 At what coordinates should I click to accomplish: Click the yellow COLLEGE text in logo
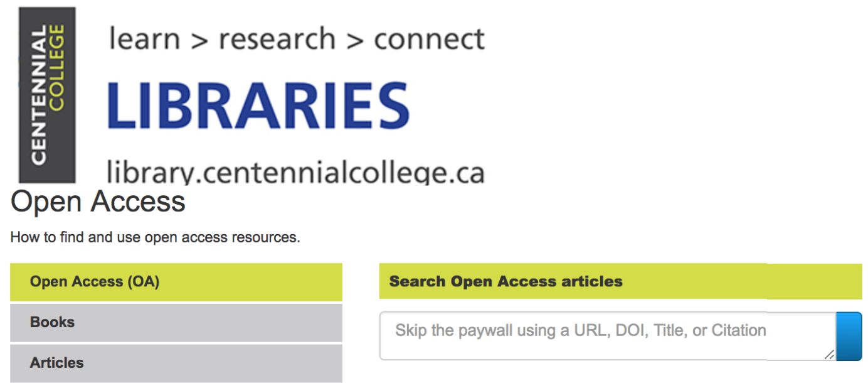click(x=56, y=68)
